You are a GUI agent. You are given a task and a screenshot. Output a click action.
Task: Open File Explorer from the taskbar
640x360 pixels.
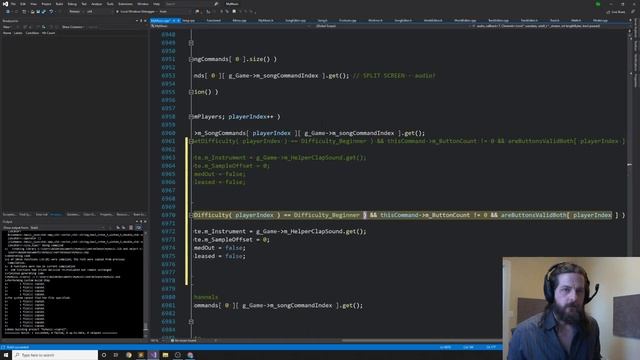(165, 355)
